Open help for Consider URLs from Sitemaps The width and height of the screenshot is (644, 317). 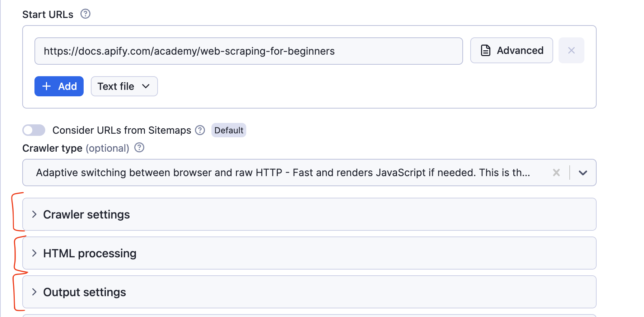coord(200,130)
